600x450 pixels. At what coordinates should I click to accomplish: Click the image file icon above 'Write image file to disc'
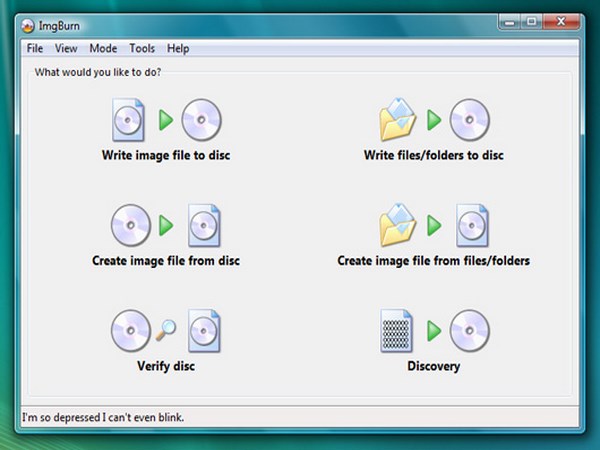coord(130,120)
